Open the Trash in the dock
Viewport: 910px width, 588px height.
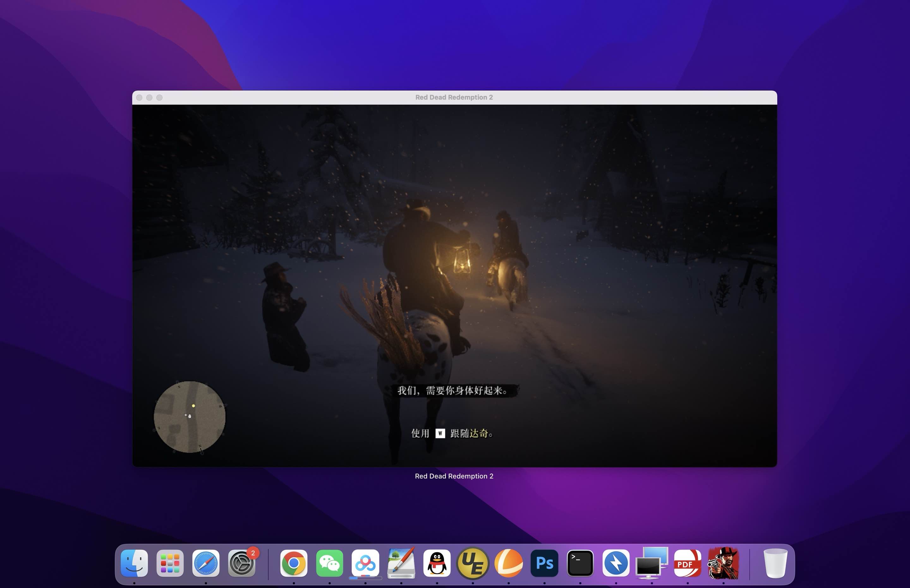(775, 563)
